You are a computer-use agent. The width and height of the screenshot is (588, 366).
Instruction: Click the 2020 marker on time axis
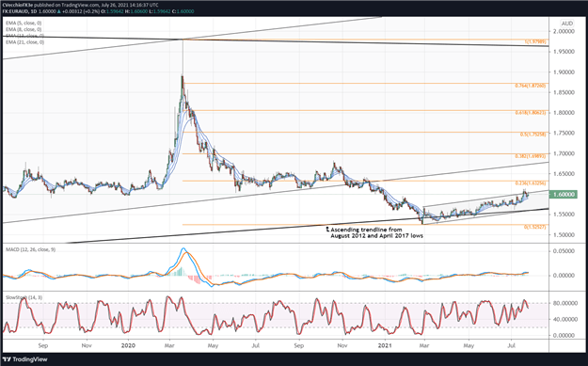click(x=129, y=345)
